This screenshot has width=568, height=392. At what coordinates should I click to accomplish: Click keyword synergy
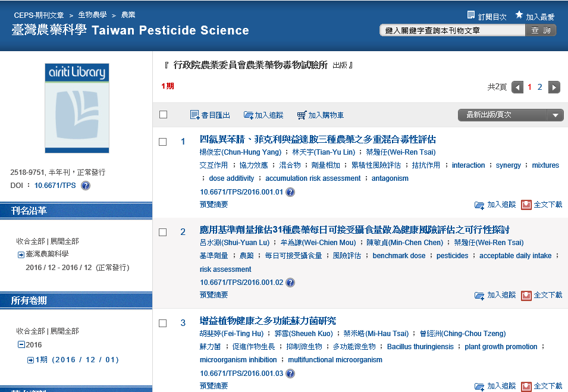tap(509, 165)
